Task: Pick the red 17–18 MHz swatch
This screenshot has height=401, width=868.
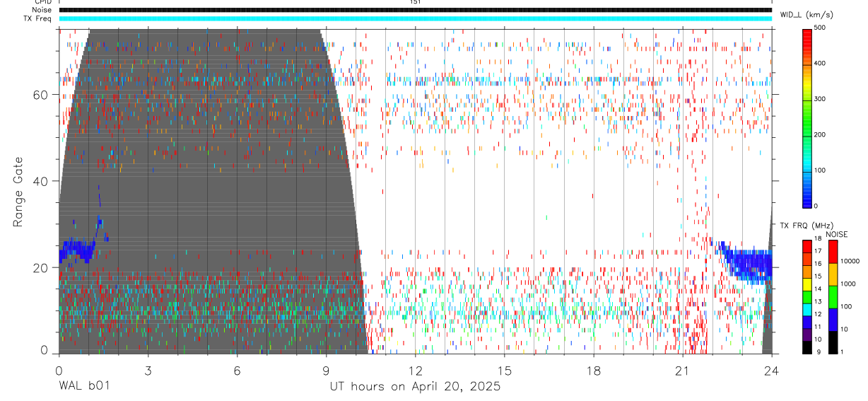Action: click(807, 247)
